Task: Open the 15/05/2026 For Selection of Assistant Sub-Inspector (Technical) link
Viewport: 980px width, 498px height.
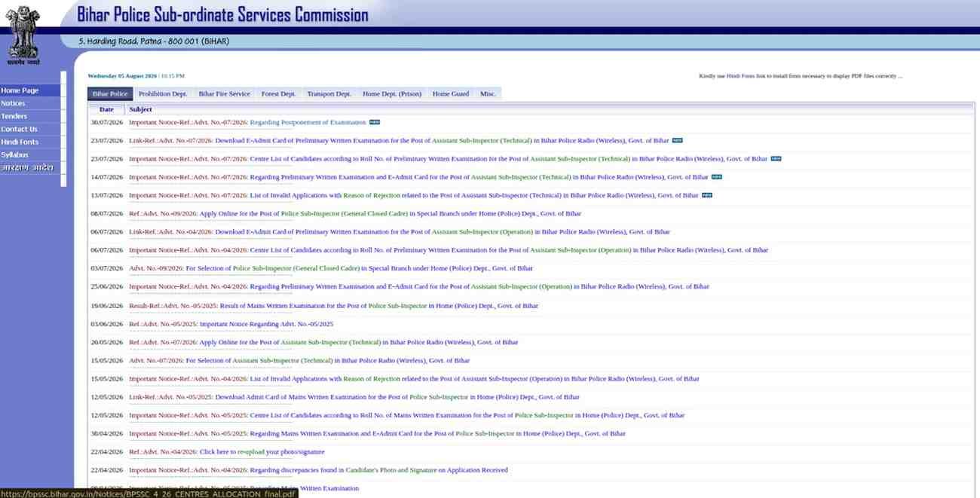Action: [299, 360]
